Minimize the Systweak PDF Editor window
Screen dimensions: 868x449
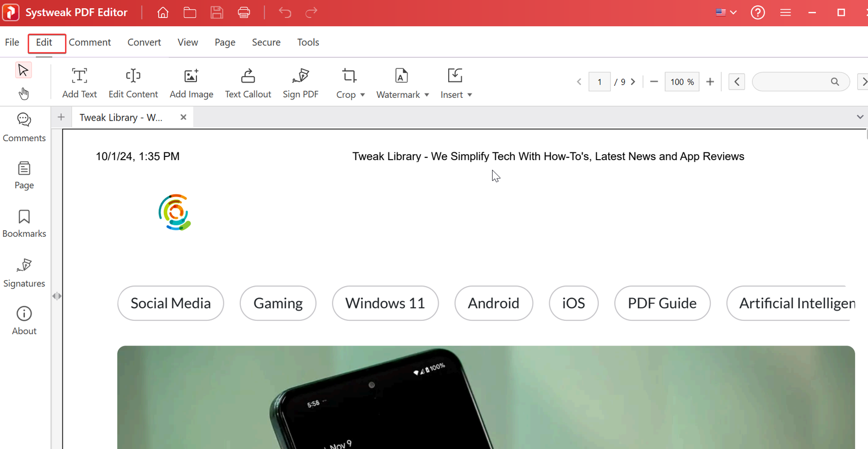tap(812, 12)
